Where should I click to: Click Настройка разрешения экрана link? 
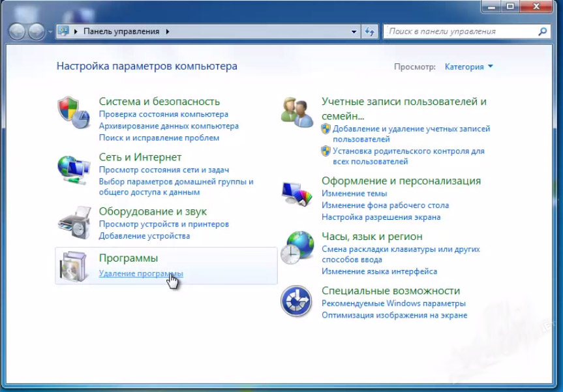pos(381,217)
